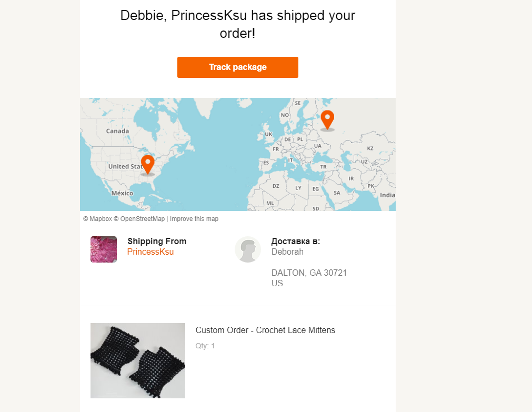
Task: Click the map pin over Russia
Action: (x=327, y=119)
